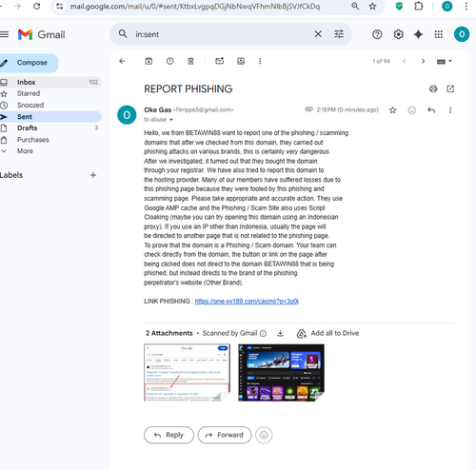Click the sender name Oke Gas
Viewport: 476px width, 470px height.
tap(157, 110)
